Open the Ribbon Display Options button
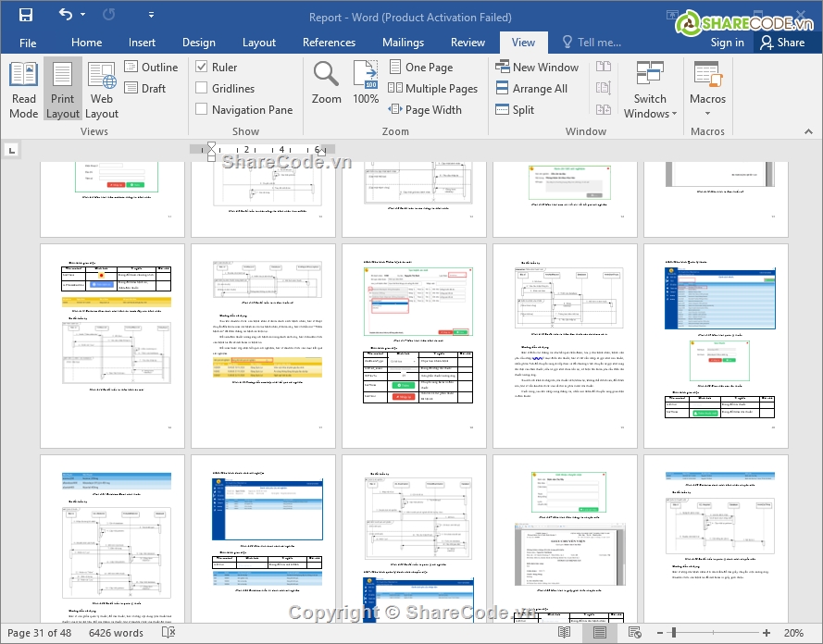This screenshot has height=644, width=823. (x=673, y=15)
